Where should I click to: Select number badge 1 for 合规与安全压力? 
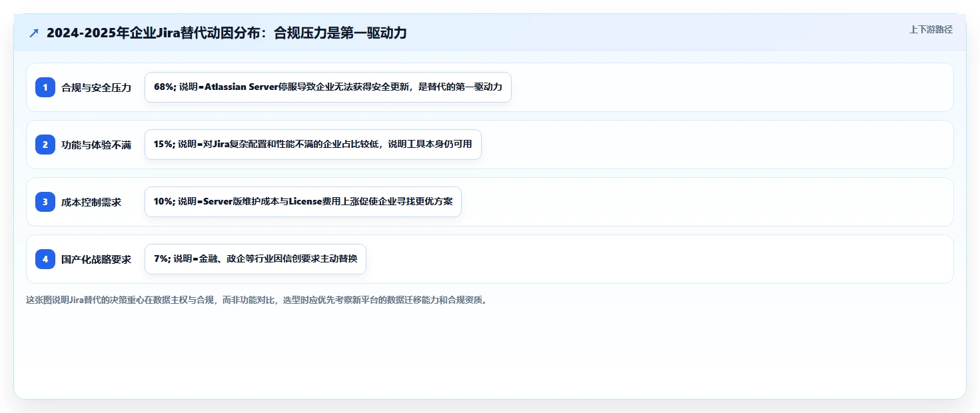tap(45, 87)
